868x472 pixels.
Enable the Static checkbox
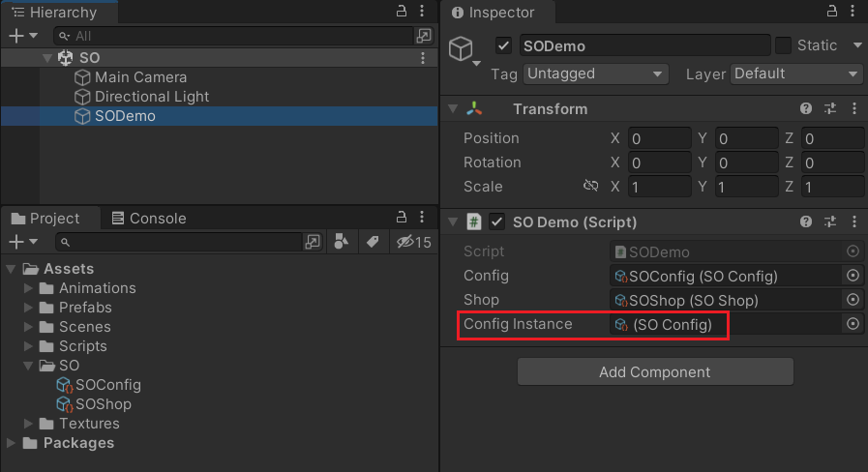tap(783, 45)
